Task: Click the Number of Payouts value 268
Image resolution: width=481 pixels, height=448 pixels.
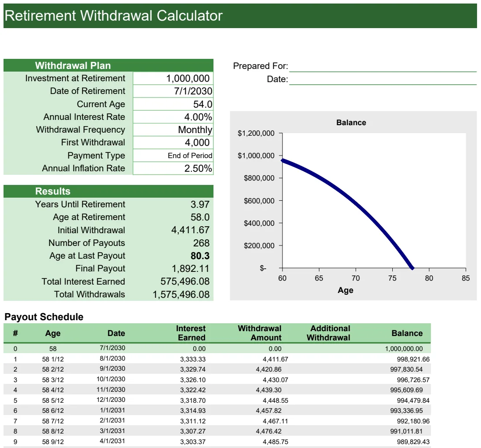Action: 201,243
